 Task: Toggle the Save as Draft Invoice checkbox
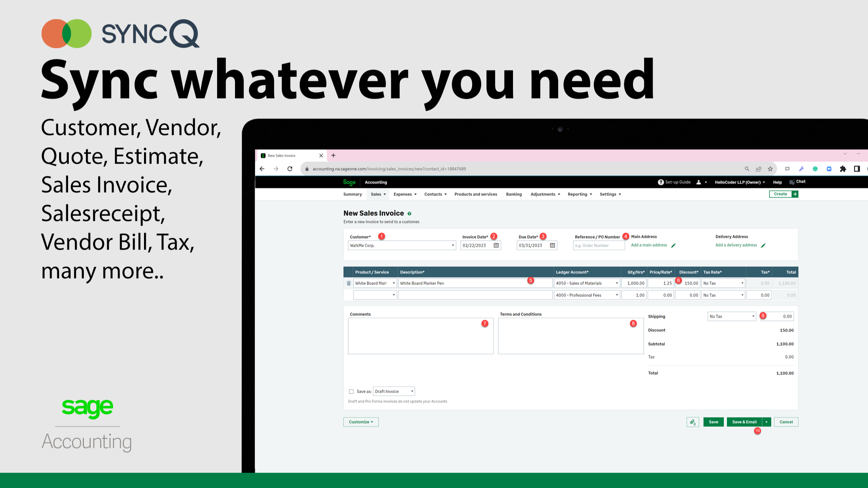coord(351,391)
